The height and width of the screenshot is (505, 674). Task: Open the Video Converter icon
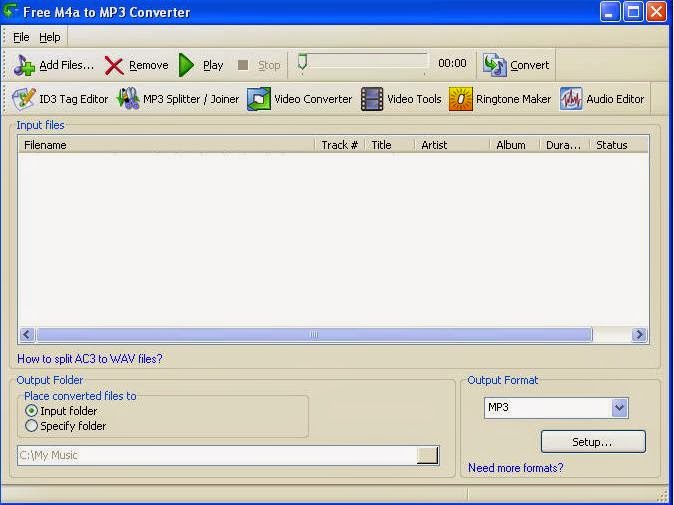click(x=259, y=99)
